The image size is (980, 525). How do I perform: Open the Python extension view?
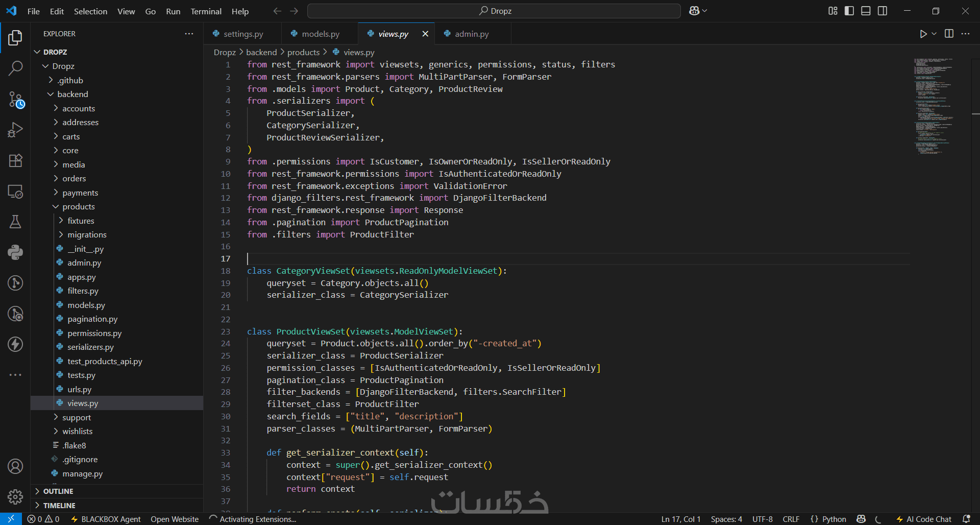click(x=15, y=252)
